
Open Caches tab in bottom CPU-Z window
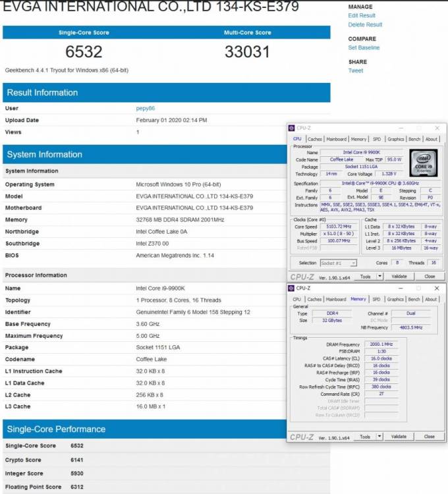[x=314, y=299]
